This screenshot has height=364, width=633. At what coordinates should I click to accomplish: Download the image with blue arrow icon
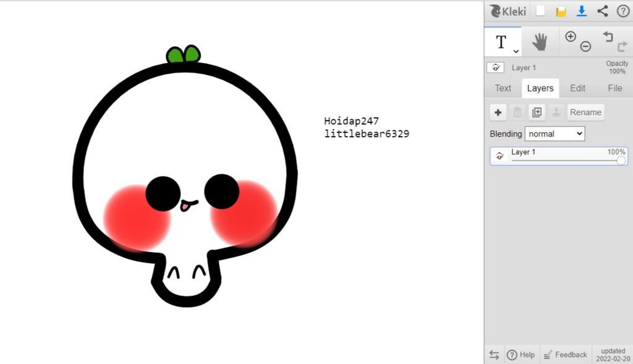(x=581, y=11)
